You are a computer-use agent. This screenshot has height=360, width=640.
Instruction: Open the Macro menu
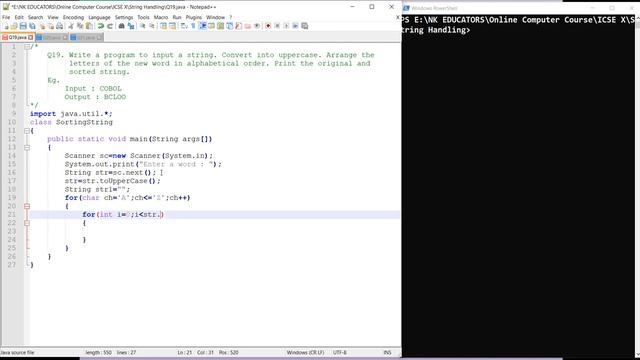click(161, 17)
